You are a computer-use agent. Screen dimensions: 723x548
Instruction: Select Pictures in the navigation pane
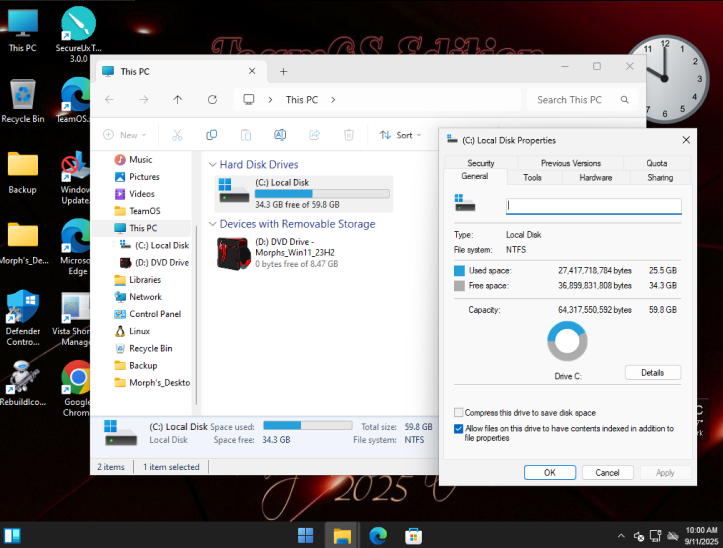click(144, 177)
